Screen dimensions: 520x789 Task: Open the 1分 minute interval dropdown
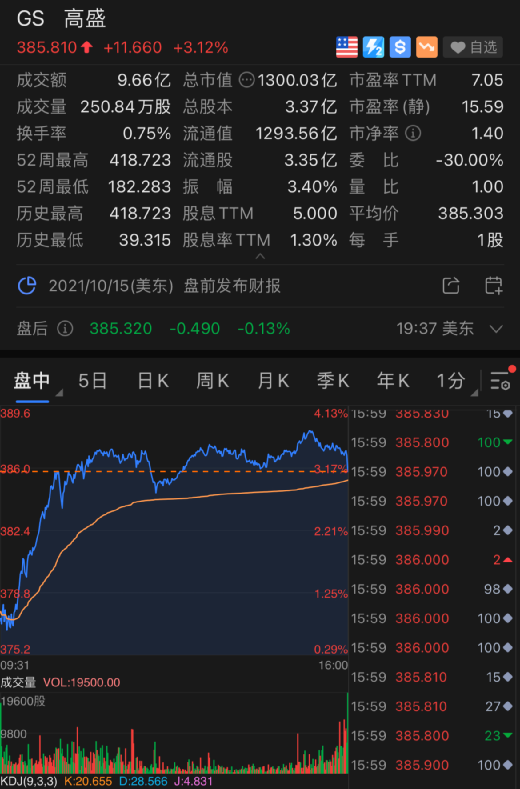[x=456, y=381]
